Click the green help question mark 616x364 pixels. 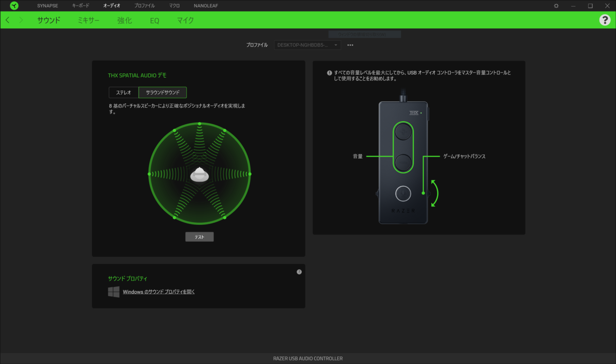(x=605, y=20)
